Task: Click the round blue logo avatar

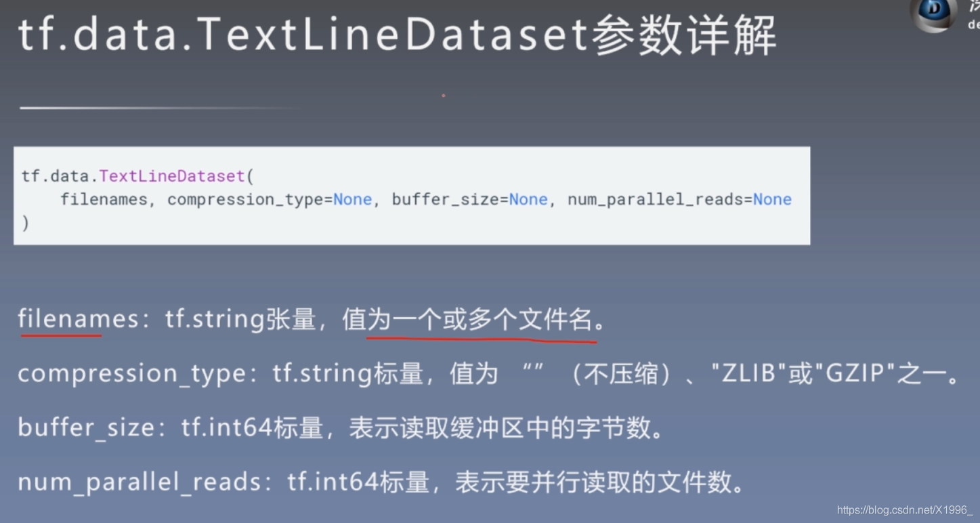Action: [x=933, y=14]
